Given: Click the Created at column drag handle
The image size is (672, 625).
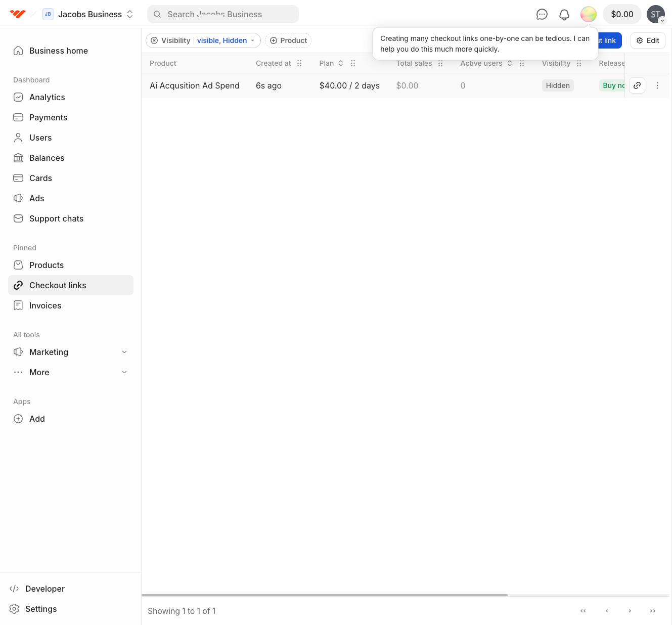Looking at the screenshot, I should pos(299,63).
